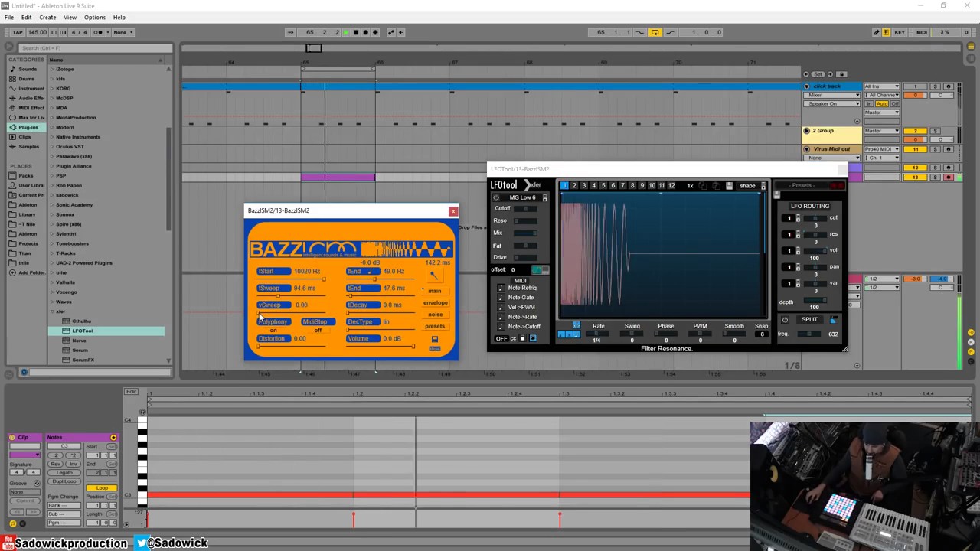Open the Options menu
This screenshot has height=551, width=980.
click(x=95, y=17)
